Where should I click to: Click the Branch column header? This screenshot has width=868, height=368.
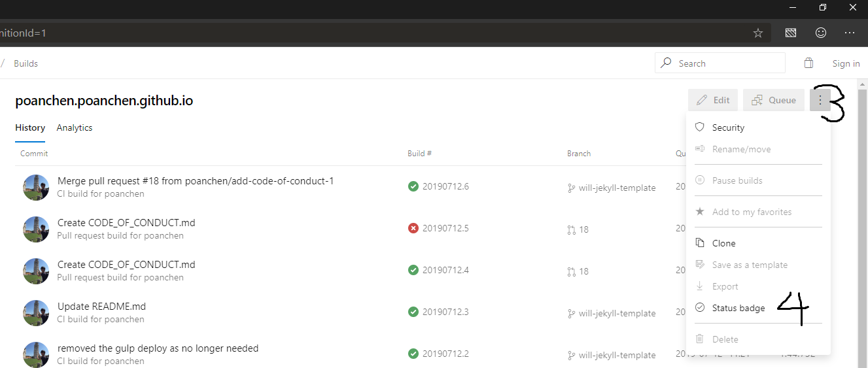click(x=579, y=154)
